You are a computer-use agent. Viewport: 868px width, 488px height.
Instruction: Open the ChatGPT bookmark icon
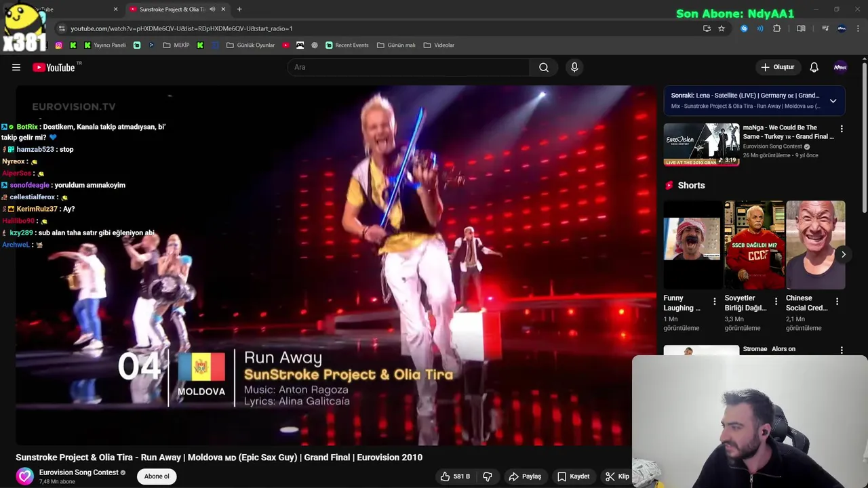[x=315, y=45]
